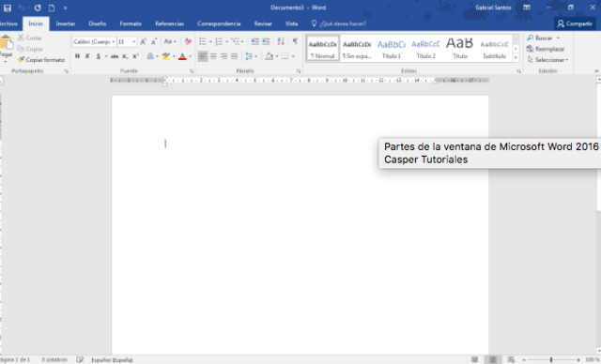Toggle superscript formatting
This screenshot has height=364, width=601.
pos(135,56)
